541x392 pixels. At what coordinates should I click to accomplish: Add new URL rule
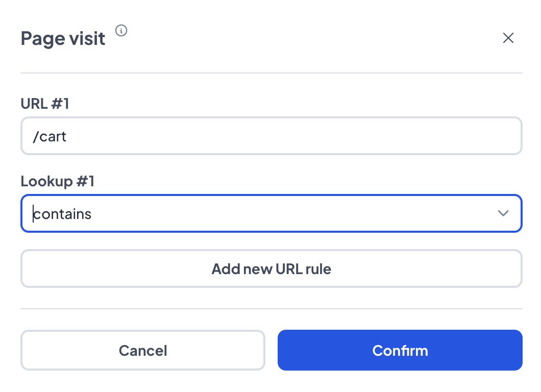pos(271,269)
